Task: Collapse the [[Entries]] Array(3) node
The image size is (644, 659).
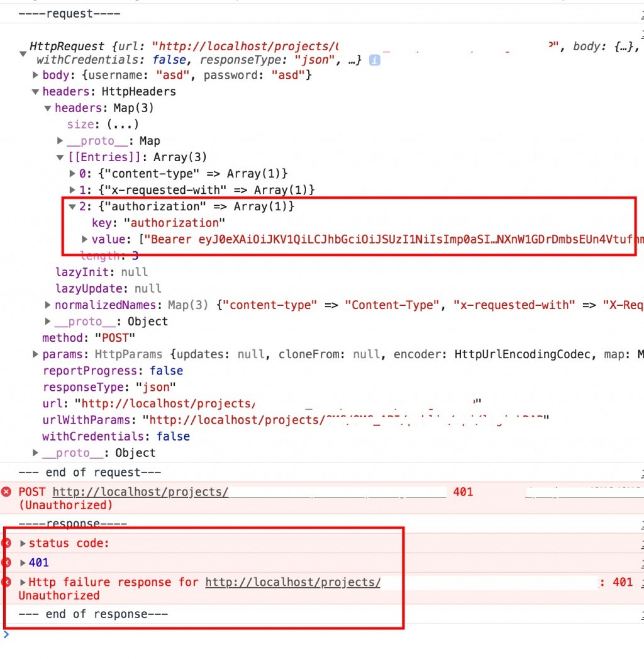Action: (60, 157)
